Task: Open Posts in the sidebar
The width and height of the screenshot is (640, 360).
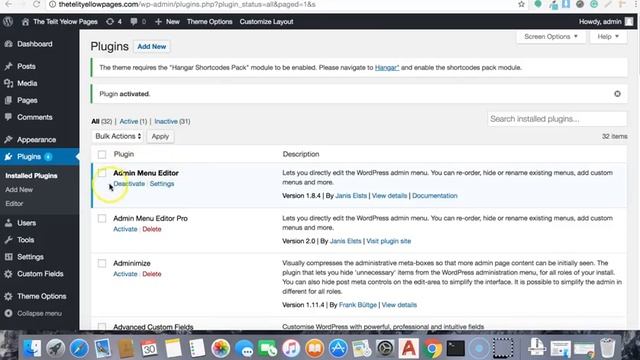Action: pos(27,66)
